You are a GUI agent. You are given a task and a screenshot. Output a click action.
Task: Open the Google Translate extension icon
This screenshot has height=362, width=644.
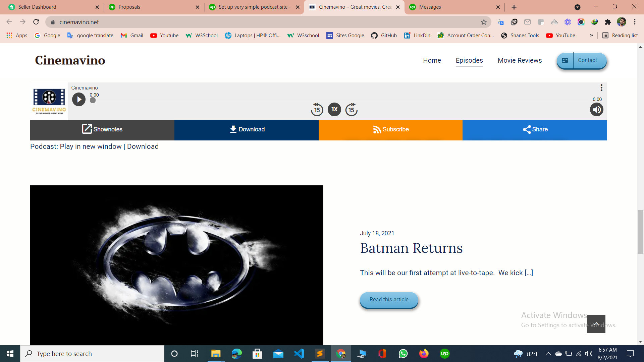(x=501, y=22)
